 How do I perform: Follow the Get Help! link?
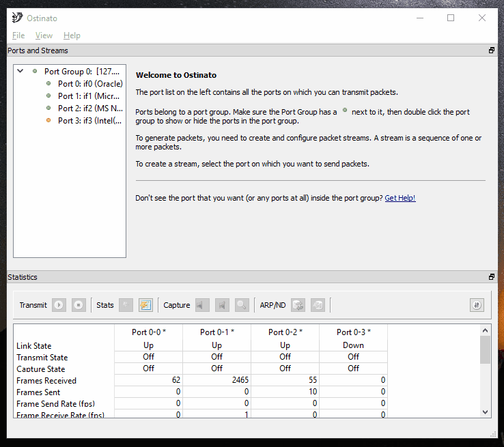pos(400,198)
